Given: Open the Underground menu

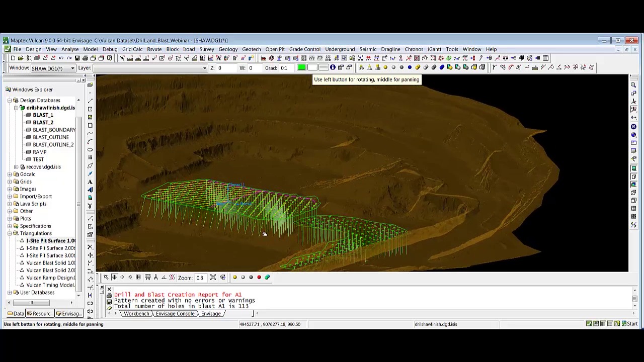Looking at the screenshot, I should click(340, 49).
